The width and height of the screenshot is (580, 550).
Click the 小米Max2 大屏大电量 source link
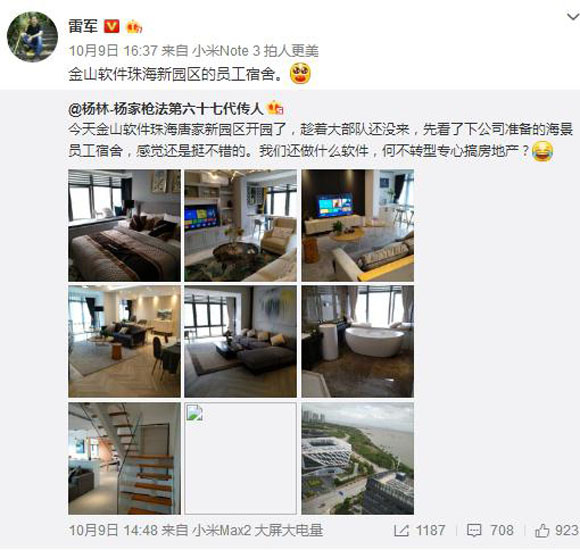[258, 530]
